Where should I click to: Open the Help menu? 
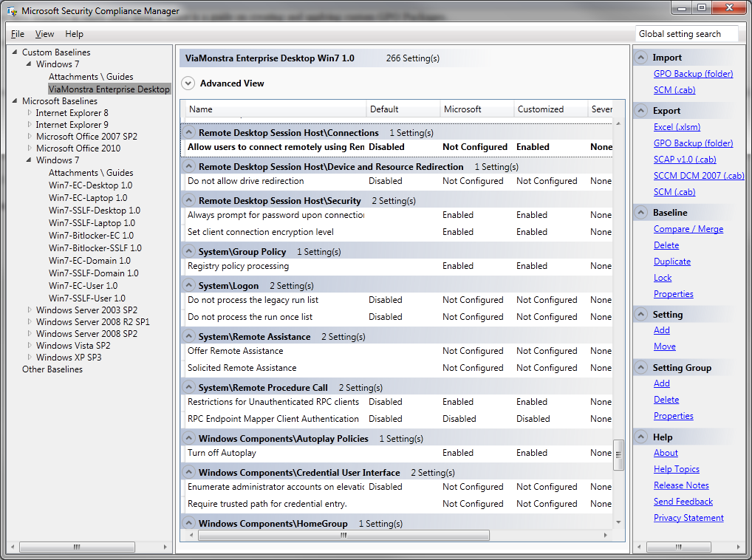(74, 34)
